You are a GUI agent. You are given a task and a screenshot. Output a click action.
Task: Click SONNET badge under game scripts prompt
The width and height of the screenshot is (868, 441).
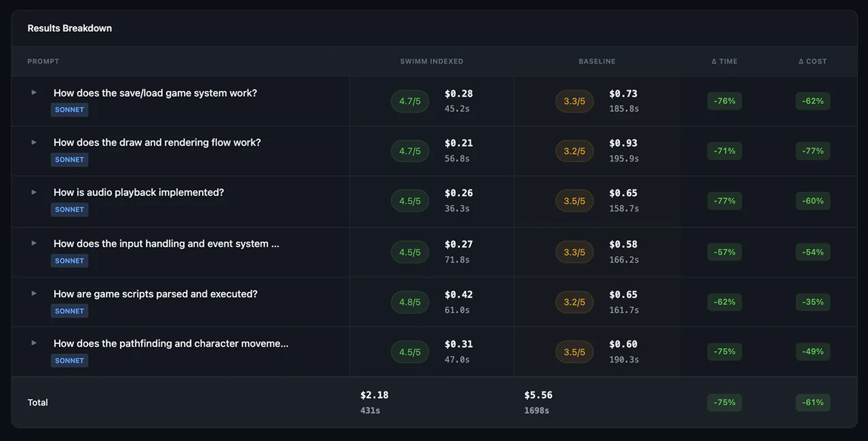(x=69, y=311)
